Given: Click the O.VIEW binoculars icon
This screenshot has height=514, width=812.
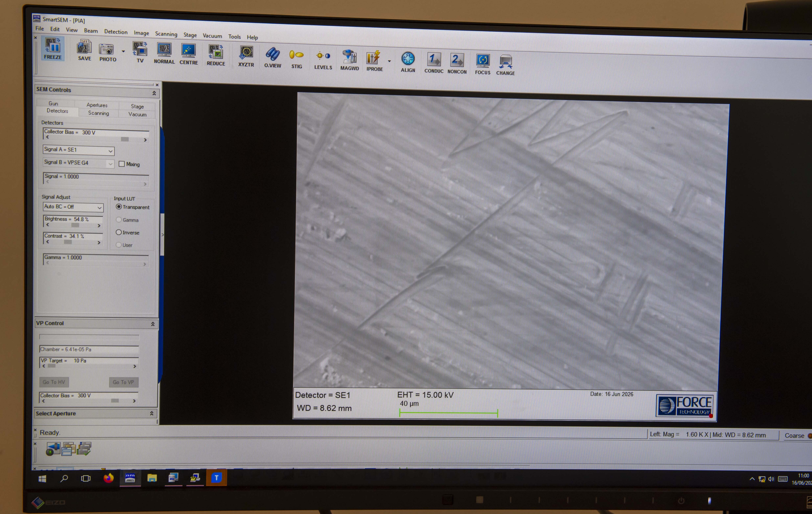Looking at the screenshot, I should 272,57.
